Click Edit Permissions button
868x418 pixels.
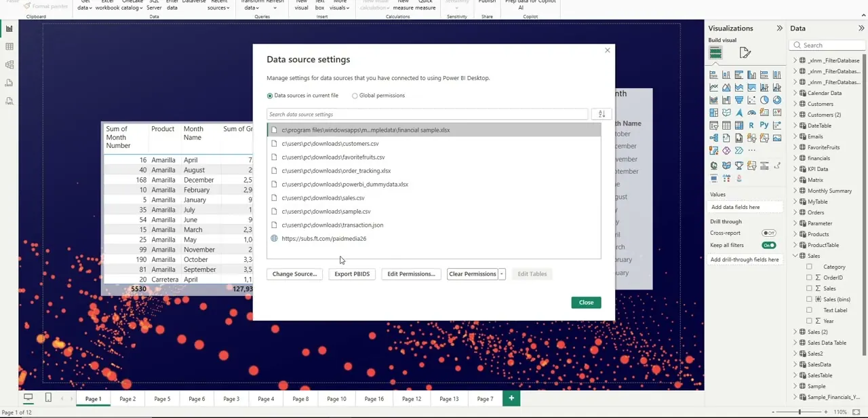(x=411, y=274)
